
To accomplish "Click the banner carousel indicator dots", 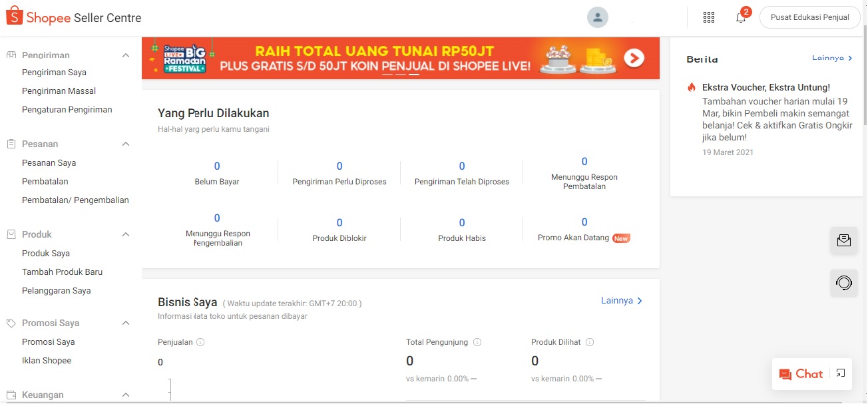I will click(x=401, y=75).
